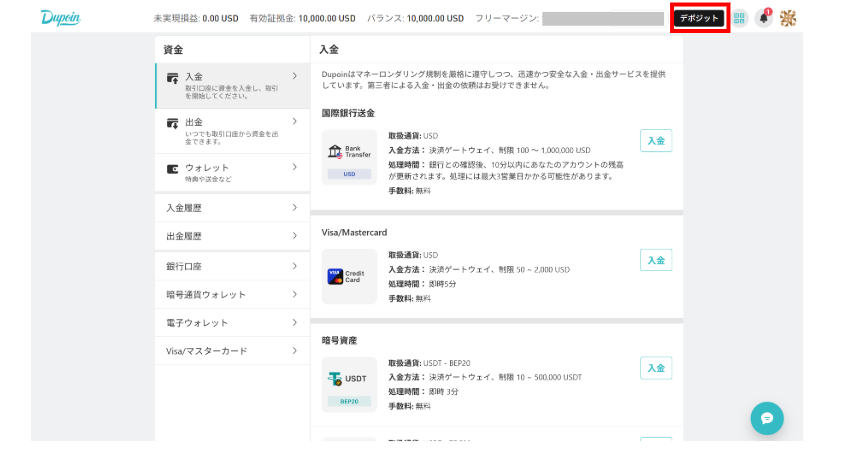
Task: Click the Dupoin logo
Action: pos(62,18)
